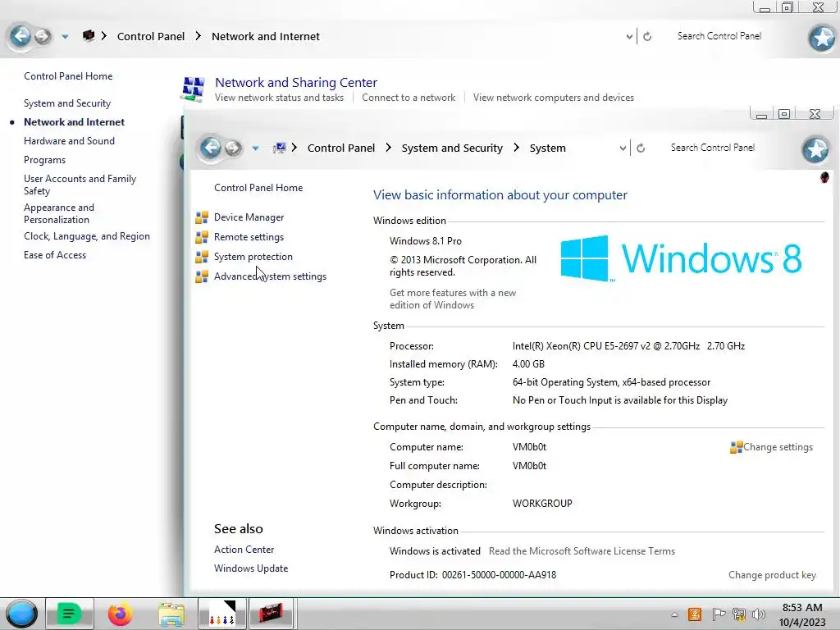Open recent pages dropdown in System window
This screenshot has width=840, height=630.
256,148
